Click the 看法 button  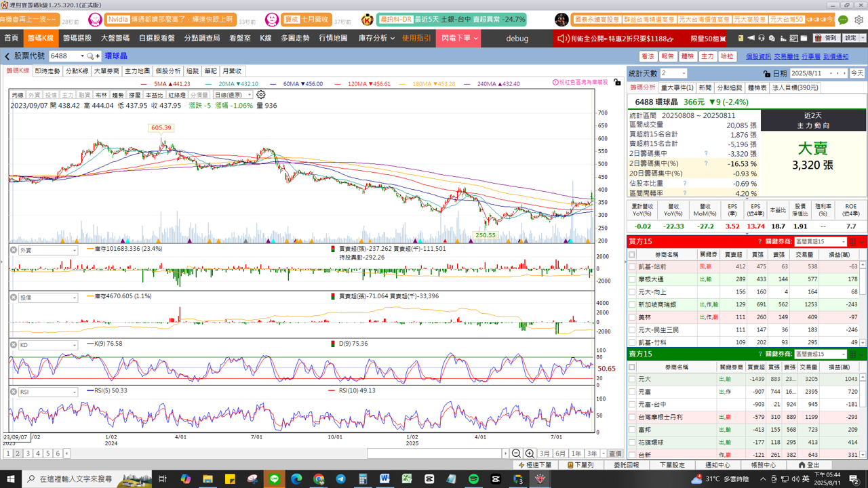(x=648, y=56)
